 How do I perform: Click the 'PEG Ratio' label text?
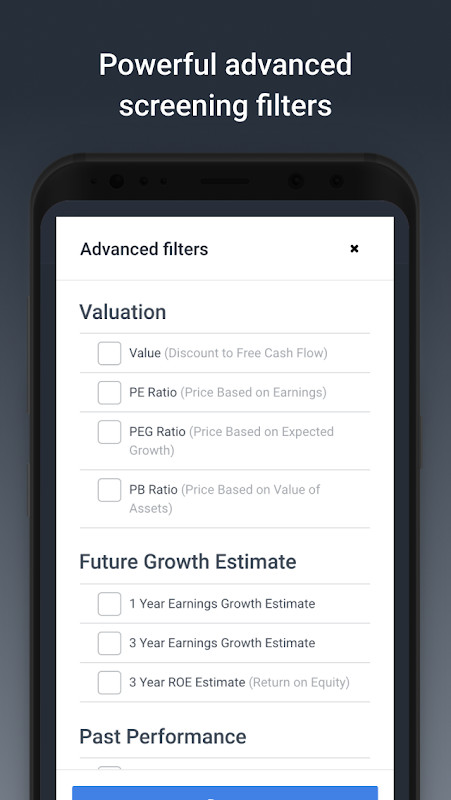[157, 432]
